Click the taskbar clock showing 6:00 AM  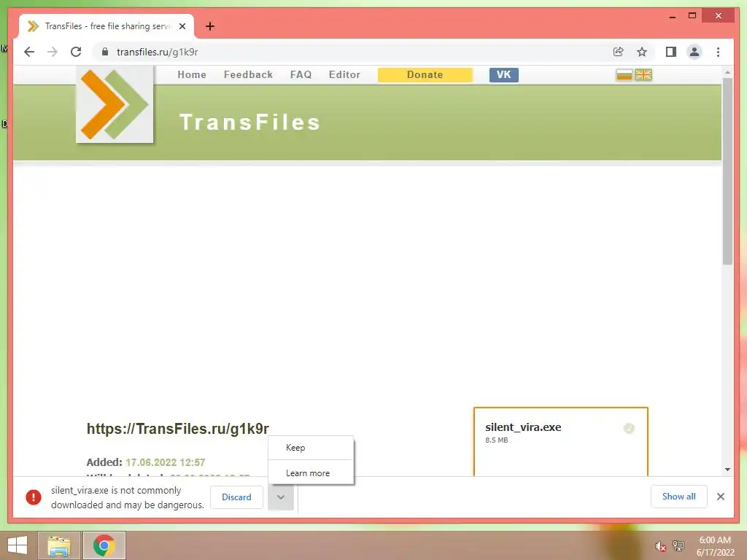[715, 545]
